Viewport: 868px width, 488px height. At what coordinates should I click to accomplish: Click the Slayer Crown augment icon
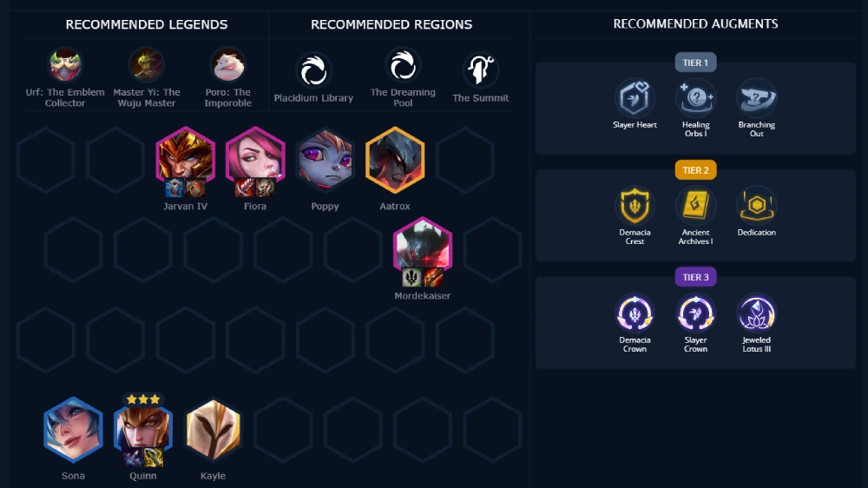[x=696, y=313]
